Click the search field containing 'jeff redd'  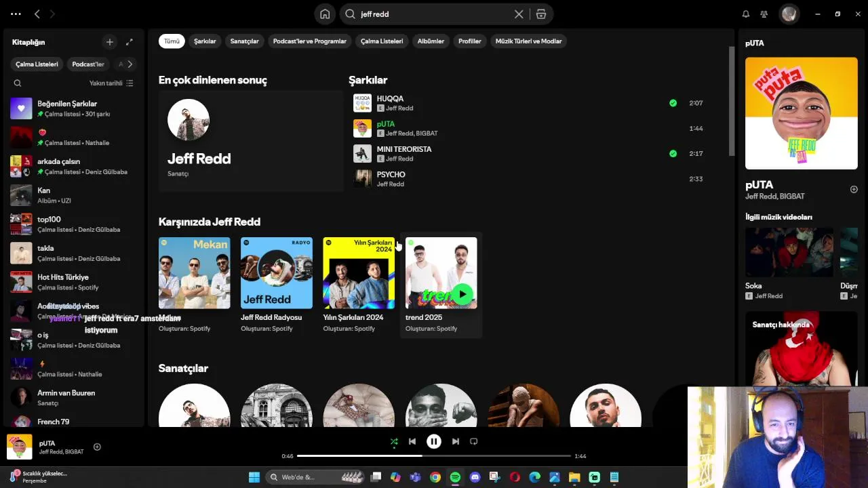[x=434, y=14]
